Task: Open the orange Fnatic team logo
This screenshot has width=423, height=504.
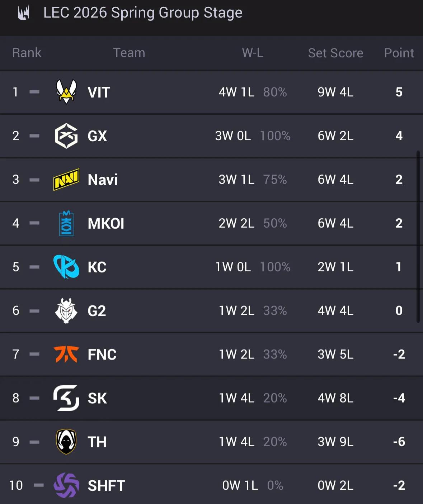Action: (66, 354)
